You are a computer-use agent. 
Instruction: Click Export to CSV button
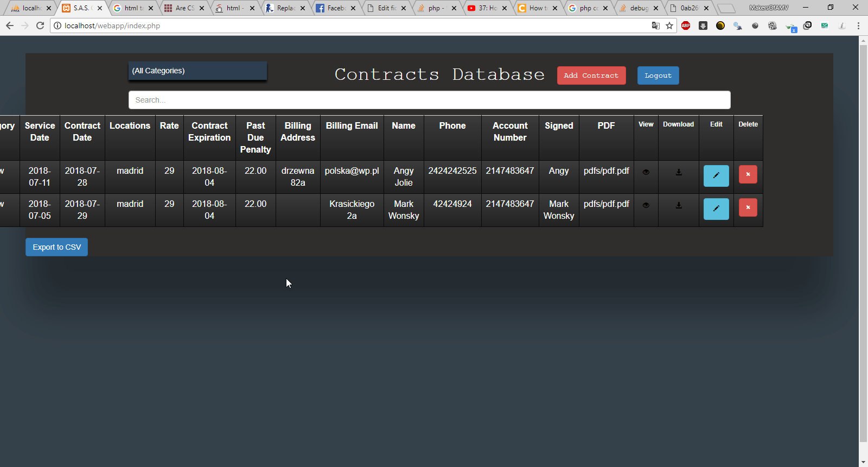coord(56,247)
